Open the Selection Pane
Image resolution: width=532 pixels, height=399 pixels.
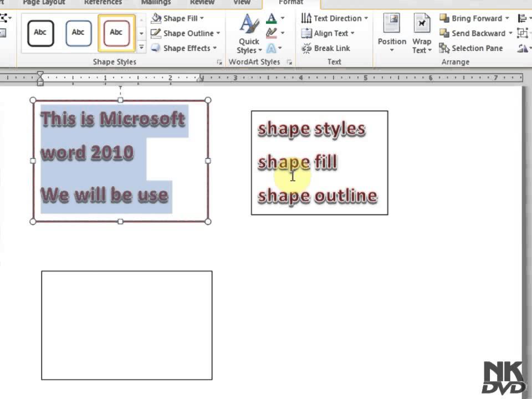[x=471, y=48]
